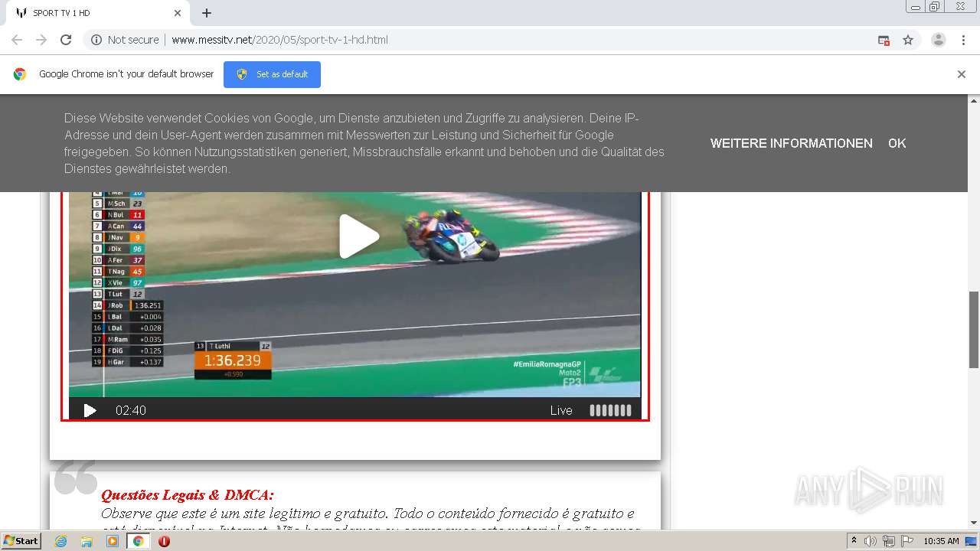Open the blocked pop-ups icon in address bar
980x551 pixels.
coord(884,40)
